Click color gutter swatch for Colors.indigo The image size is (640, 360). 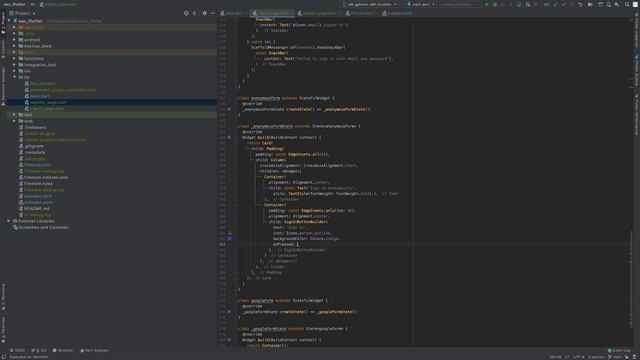(229, 238)
